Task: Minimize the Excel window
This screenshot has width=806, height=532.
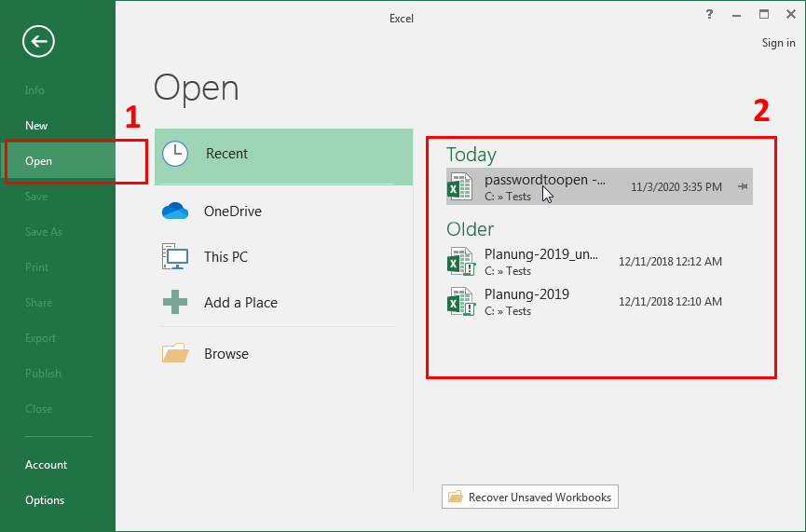Action: [x=737, y=15]
